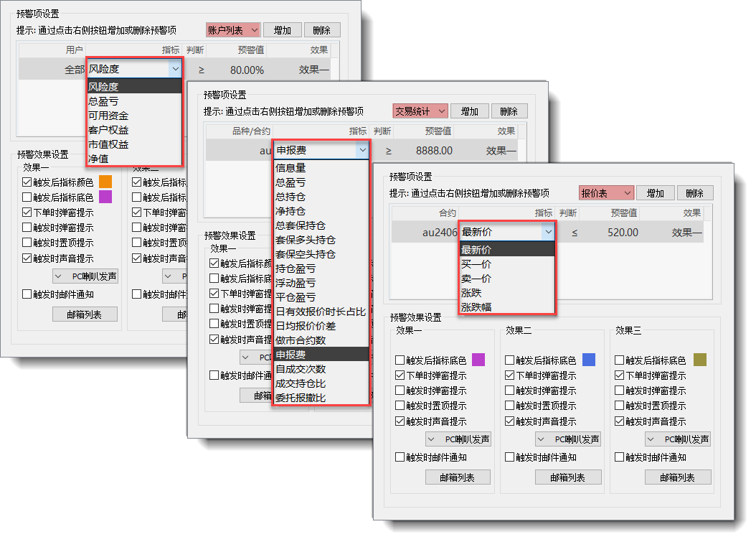Screen dimensions: 756x542
Task: Pick 做市合约数 in the list
Action: pyautogui.click(x=321, y=340)
